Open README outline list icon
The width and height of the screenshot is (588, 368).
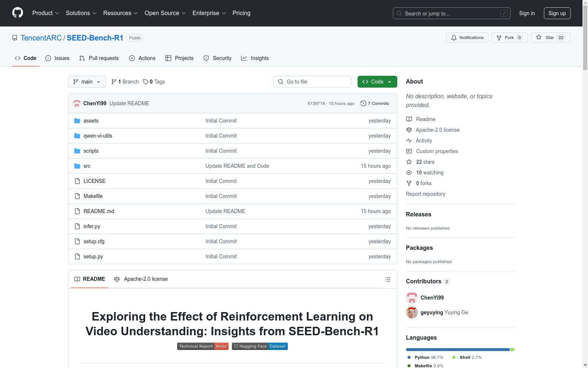pos(388,279)
